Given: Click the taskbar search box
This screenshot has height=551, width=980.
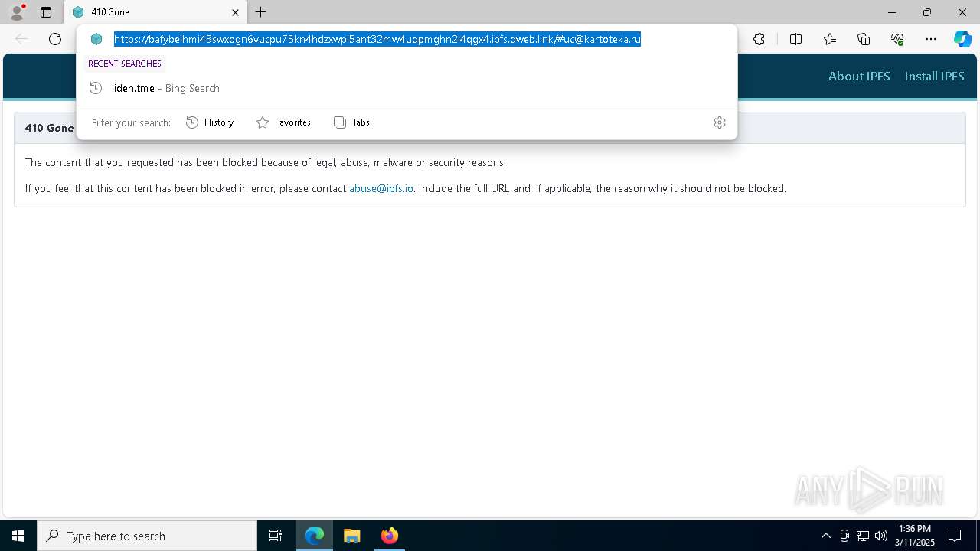Looking at the screenshot, I should pos(147,536).
